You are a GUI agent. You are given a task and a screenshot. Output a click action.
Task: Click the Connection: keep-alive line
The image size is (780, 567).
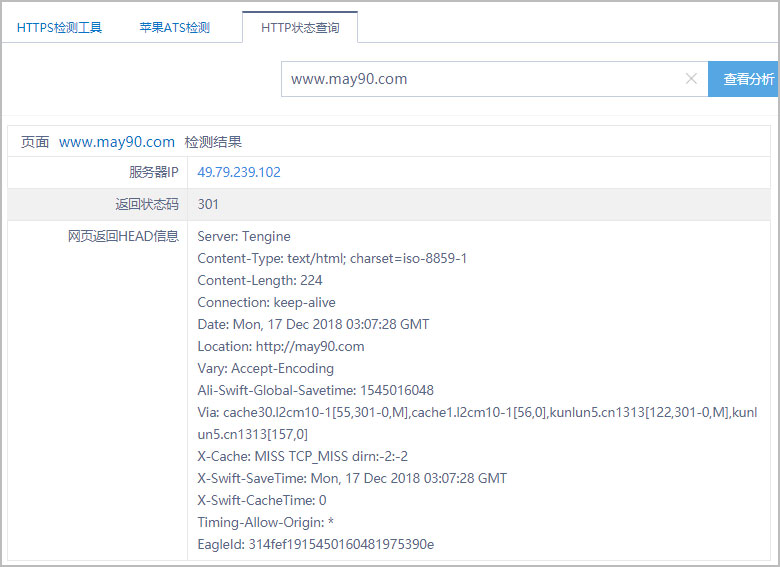pos(266,302)
